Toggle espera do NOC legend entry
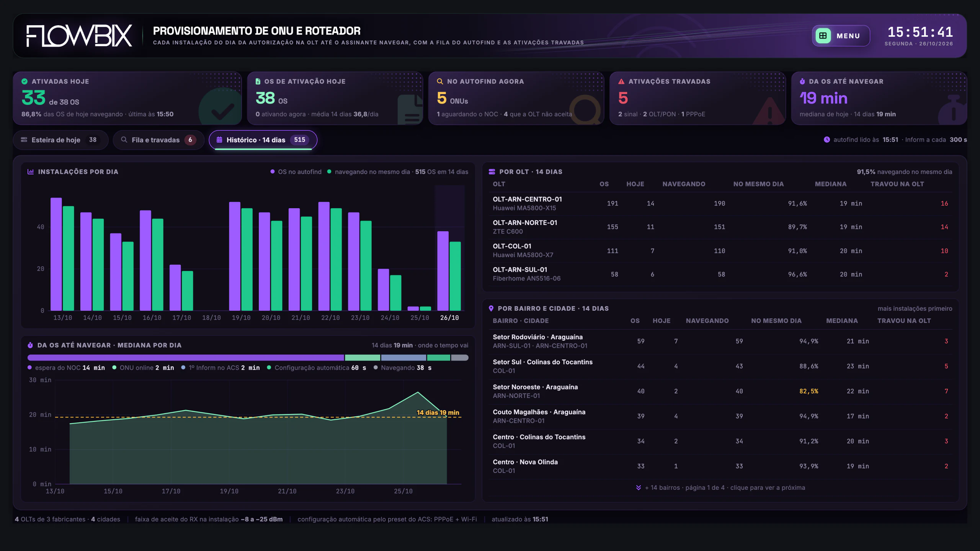The image size is (980, 551). [x=66, y=368]
